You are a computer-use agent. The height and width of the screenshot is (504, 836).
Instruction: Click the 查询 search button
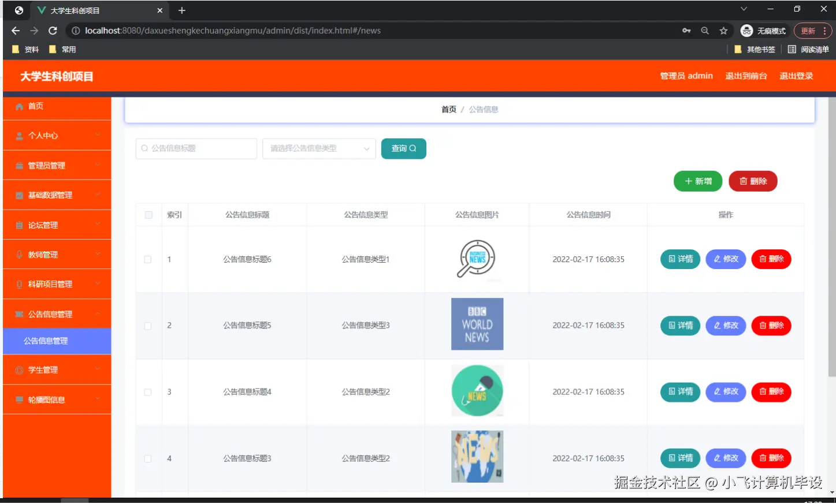[404, 148]
